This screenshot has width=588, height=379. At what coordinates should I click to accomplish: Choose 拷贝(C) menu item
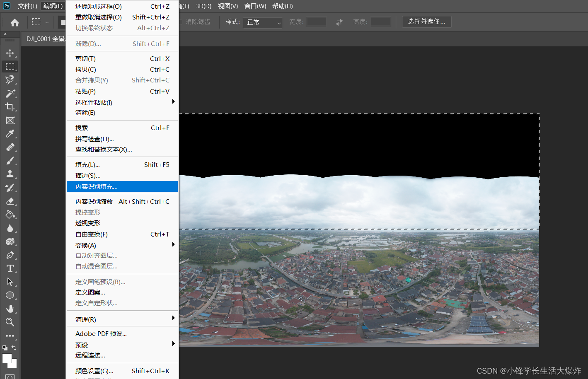(x=122, y=70)
